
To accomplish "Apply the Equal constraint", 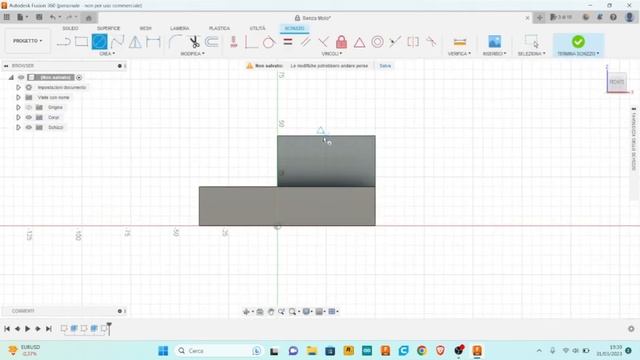I will tap(288, 42).
